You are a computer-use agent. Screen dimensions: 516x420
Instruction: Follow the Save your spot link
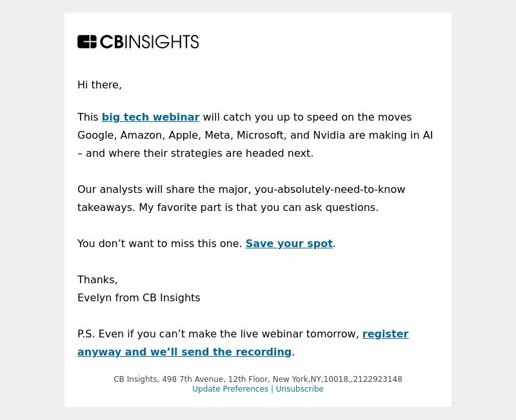[x=289, y=244]
